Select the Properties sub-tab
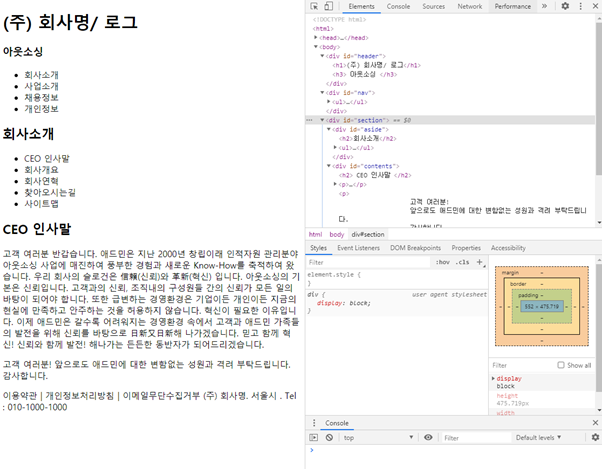 [x=466, y=248]
